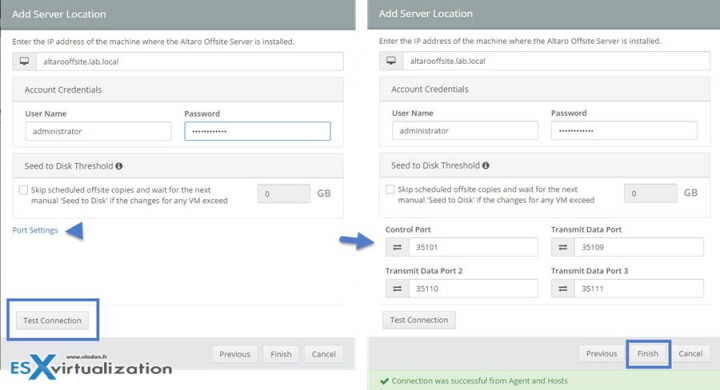Click info icon next to left Seed to Disk Threshold
The image size is (720, 390).
click(x=119, y=166)
